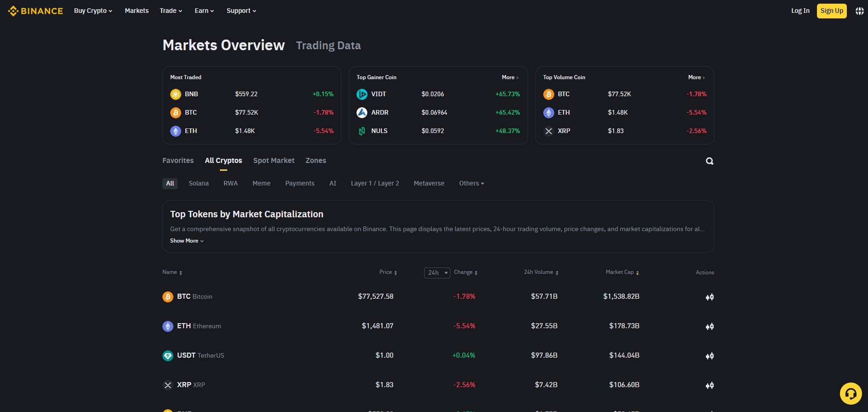
Task: Click the ETH icon in Top Volume Coin
Action: coord(549,113)
